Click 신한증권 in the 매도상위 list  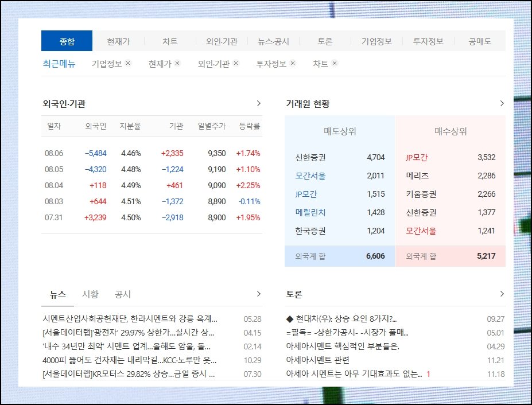click(310, 157)
